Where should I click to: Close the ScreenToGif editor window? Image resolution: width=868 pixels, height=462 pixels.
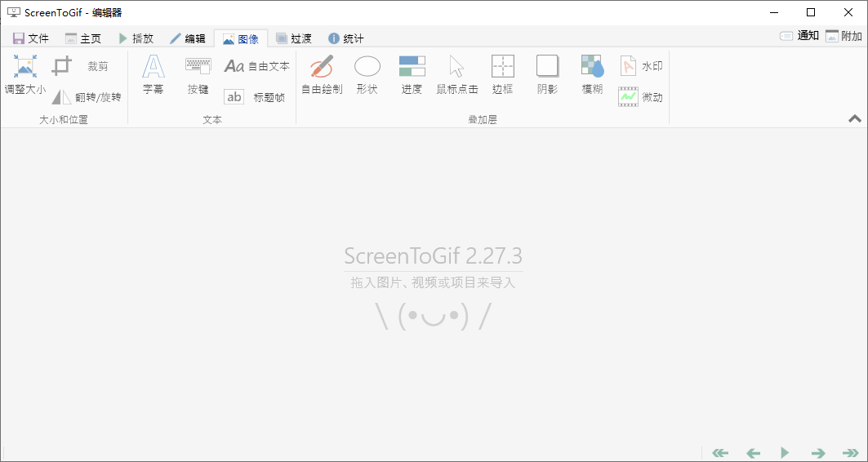click(848, 12)
